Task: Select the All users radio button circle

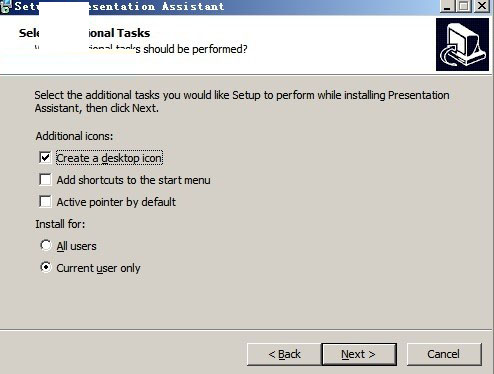Action: coord(46,246)
